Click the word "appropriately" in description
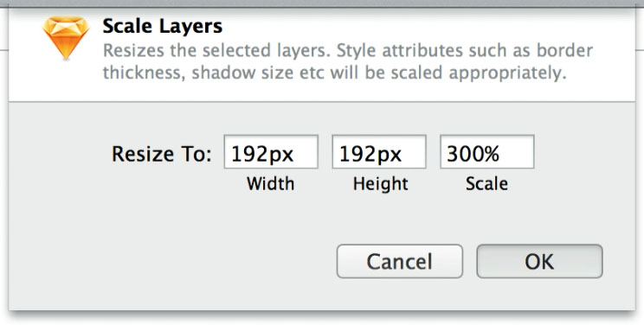This screenshot has width=644, height=325. [507, 73]
